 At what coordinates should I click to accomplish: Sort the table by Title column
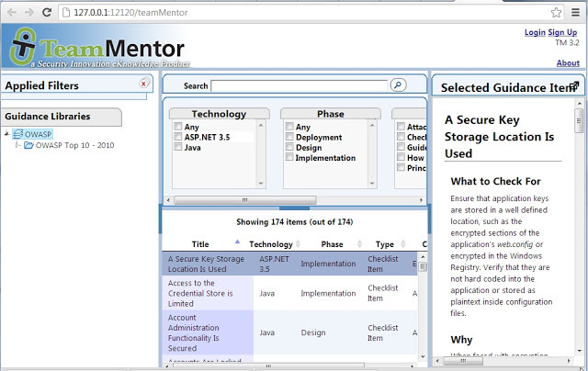pos(200,244)
